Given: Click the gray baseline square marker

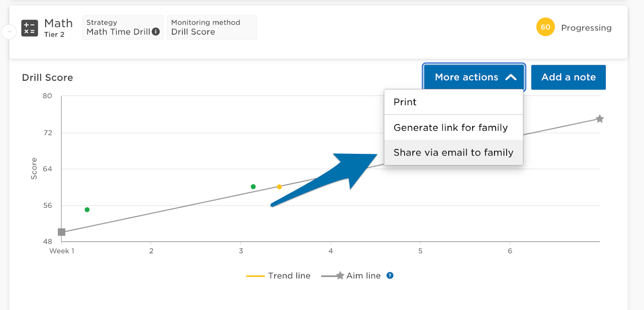Looking at the screenshot, I should (x=62, y=232).
